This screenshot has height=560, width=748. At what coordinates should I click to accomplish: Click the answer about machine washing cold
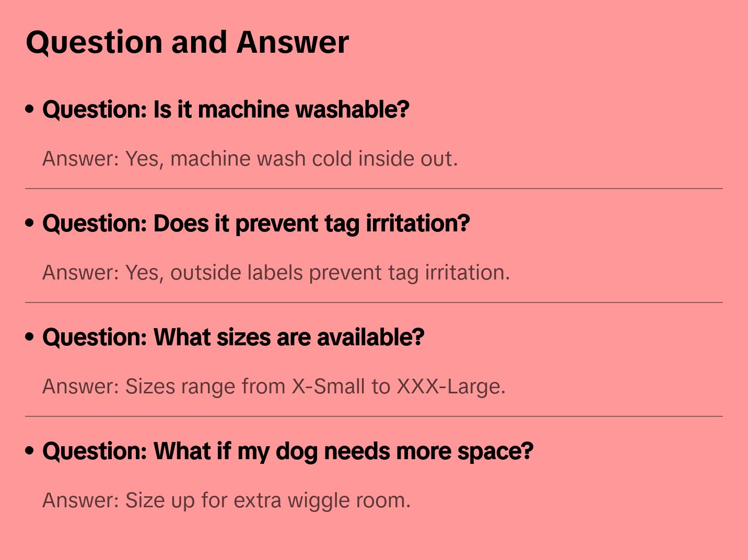click(x=250, y=159)
